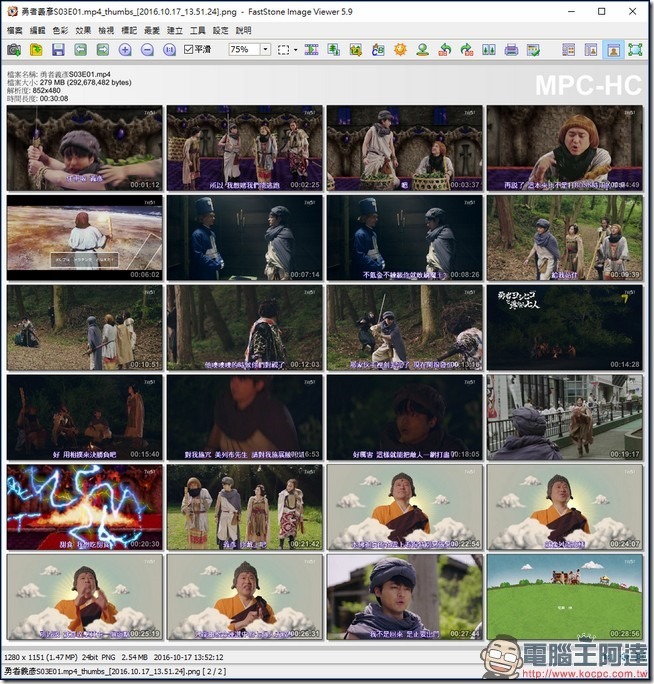Click the green field frame stamped 00:28:56
This screenshot has width=654, height=684.
pos(565,597)
